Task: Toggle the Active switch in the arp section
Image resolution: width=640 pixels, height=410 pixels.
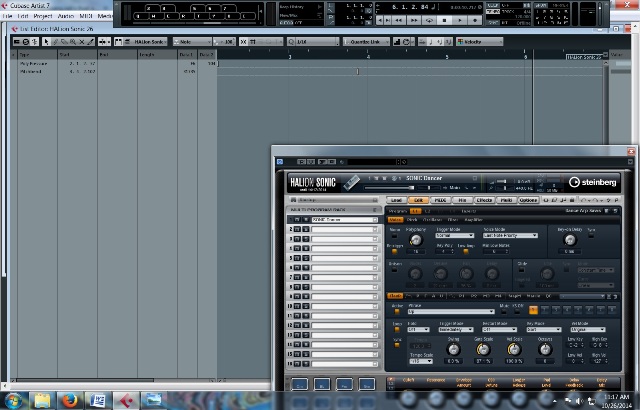Action: (397, 312)
